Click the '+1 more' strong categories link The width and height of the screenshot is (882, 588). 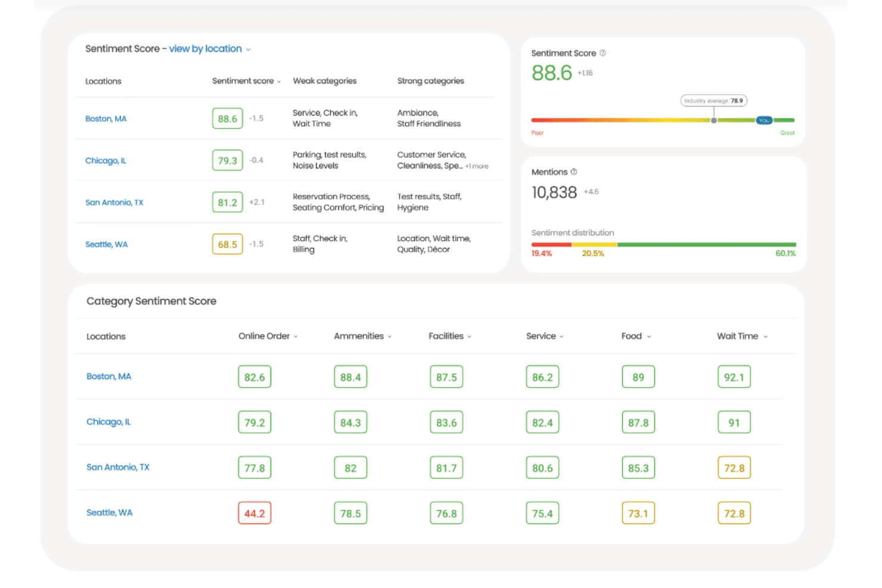pyautogui.click(x=477, y=166)
